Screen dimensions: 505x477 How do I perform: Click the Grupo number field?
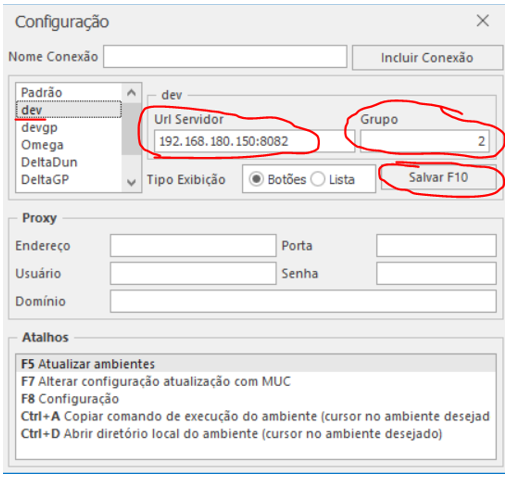[x=425, y=141]
